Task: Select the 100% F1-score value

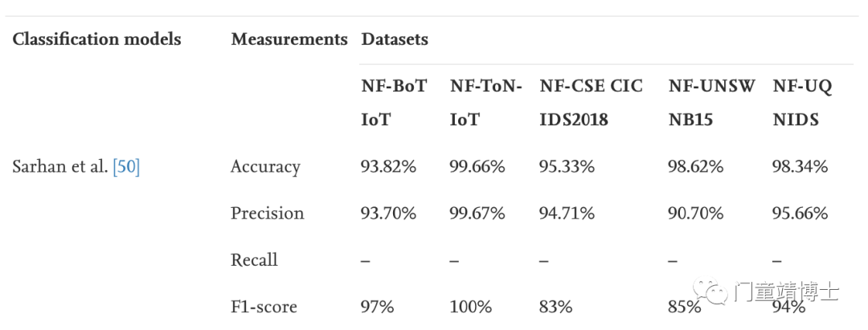Action: [x=470, y=307]
